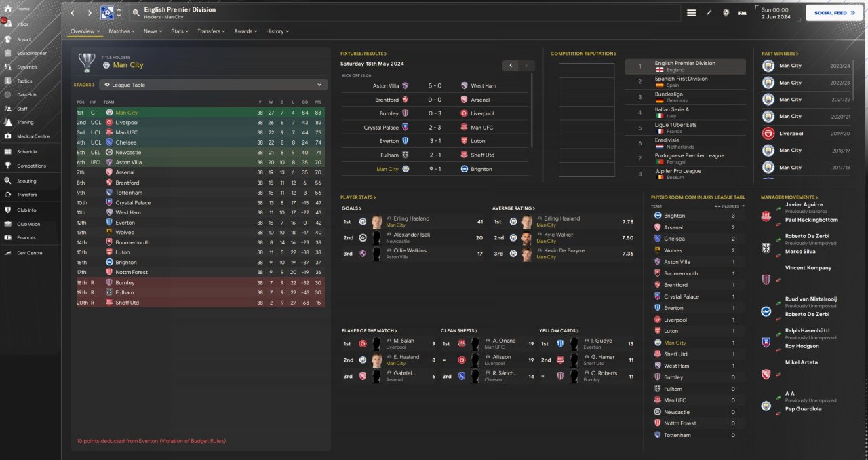This screenshot has width=868, height=460.
Task: Open Squad Planner in the sidebar
Action: pos(31,53)
